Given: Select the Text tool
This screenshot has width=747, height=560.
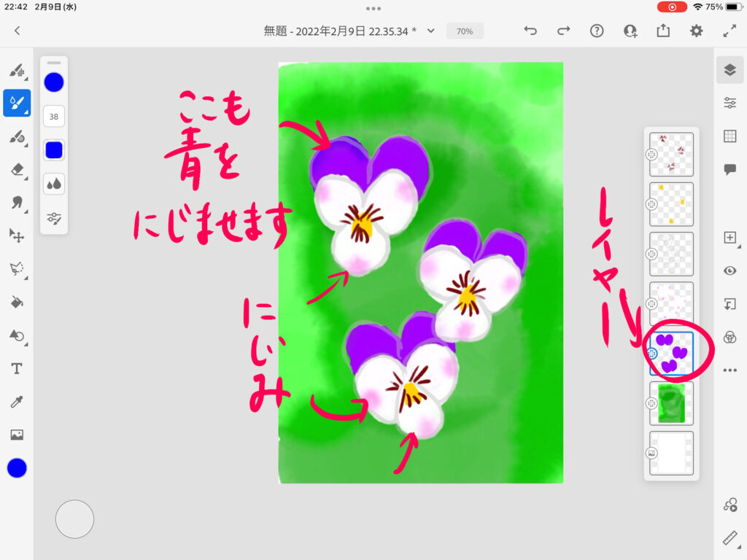Looking at the screenshot, I should 16,368.
